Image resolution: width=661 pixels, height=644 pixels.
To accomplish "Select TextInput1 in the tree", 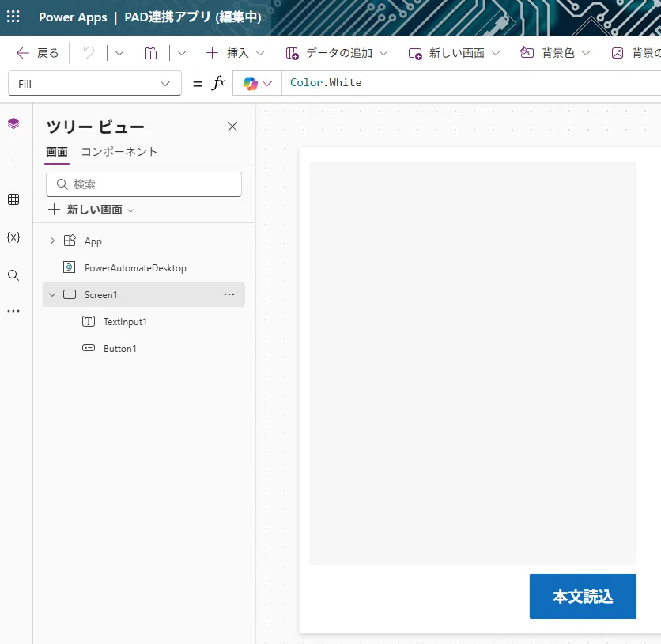I will 125,322.
